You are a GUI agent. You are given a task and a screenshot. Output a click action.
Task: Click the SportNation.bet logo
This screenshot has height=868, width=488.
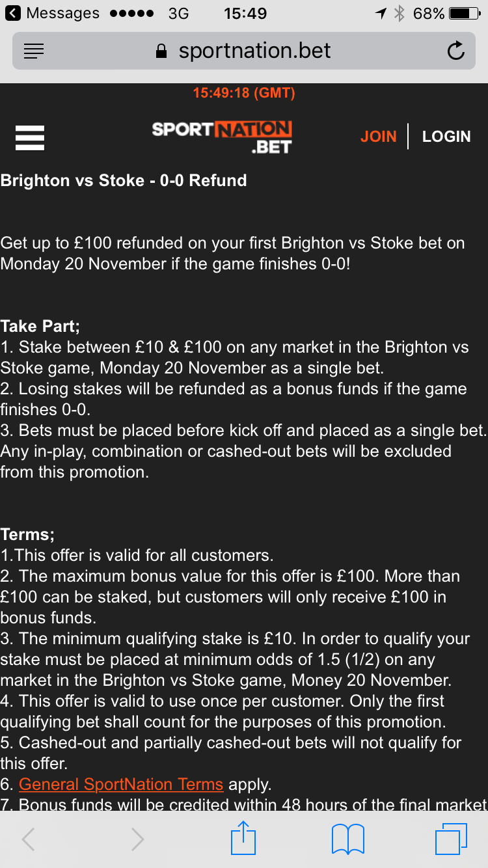pyautogui.click(x=222, y=137)
